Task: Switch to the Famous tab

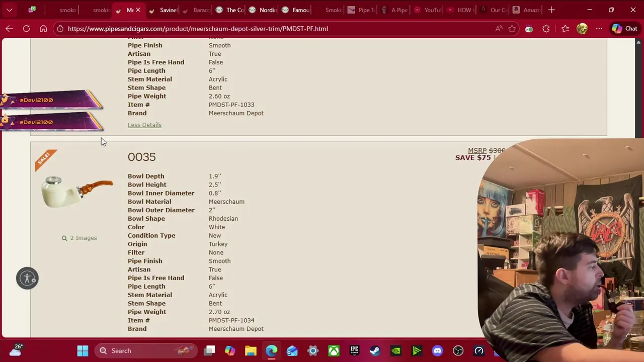Action: [x=296, y=10]
